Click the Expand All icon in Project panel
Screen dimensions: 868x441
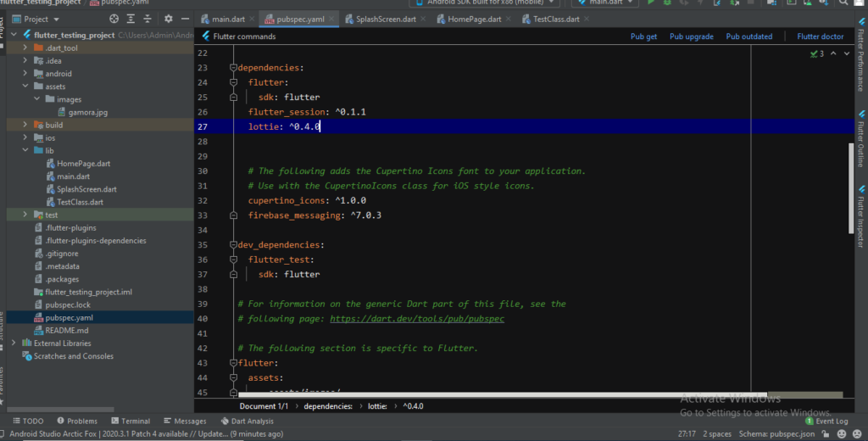(x=131, y=19)
